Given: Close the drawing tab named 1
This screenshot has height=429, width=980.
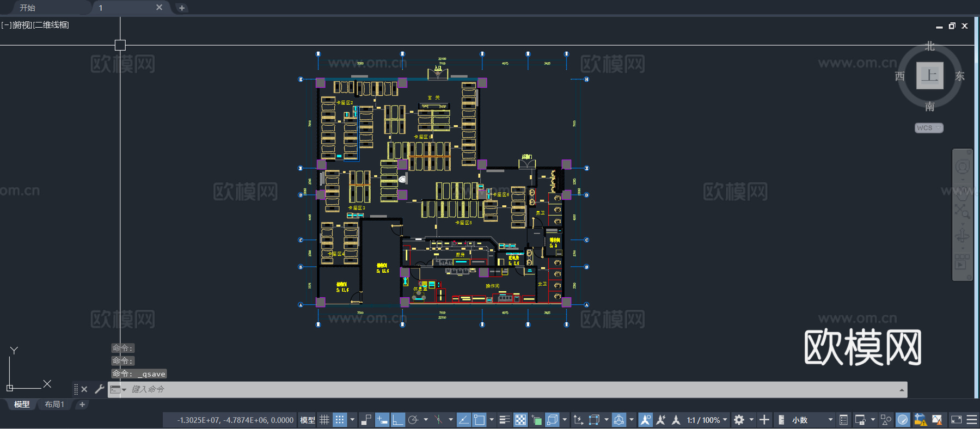Looking at the screenshot, I should tap(159, 8).
